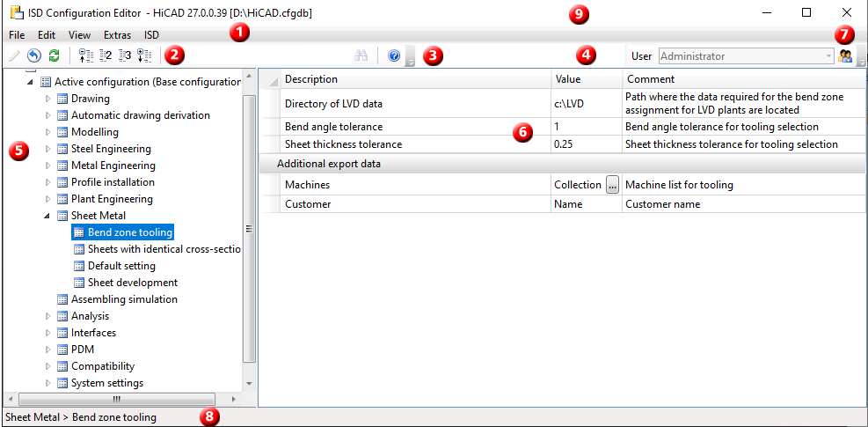Expand the Compatibility node
The width and height of the screenshot is (868, 427).
click(47, 366)
